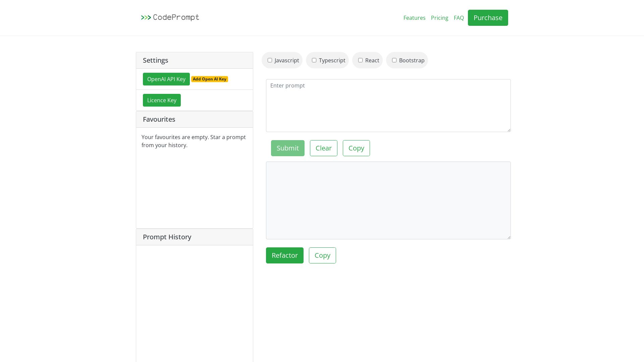The width and height of the screenshot is (644, 362).
Task: Copy the refactored output
Action: [322, 255]
